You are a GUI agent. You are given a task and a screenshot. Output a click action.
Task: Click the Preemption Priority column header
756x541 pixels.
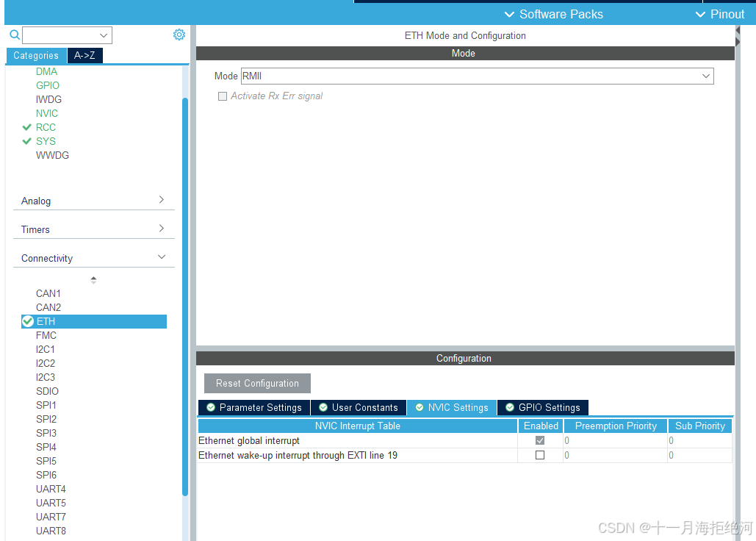point(616,426)
